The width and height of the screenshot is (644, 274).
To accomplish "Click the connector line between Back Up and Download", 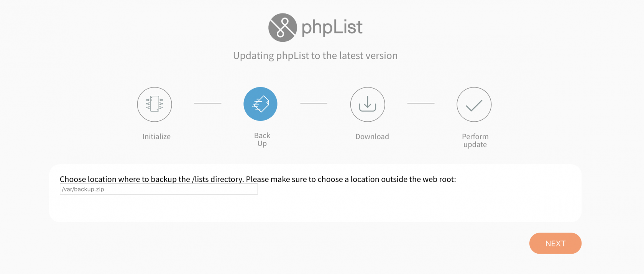I will (x=314, y=103).
